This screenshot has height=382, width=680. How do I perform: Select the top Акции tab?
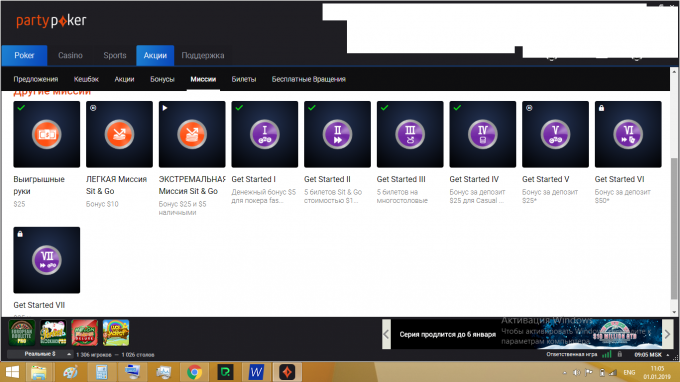[x=155, y=56]
